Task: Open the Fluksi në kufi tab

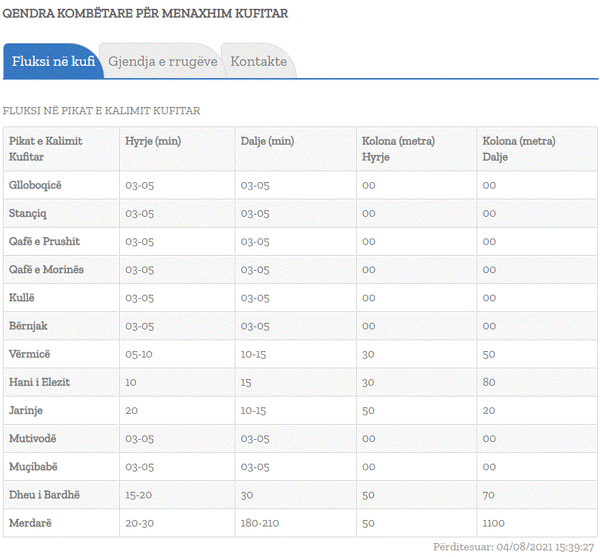Action: [x=53, y=61]
